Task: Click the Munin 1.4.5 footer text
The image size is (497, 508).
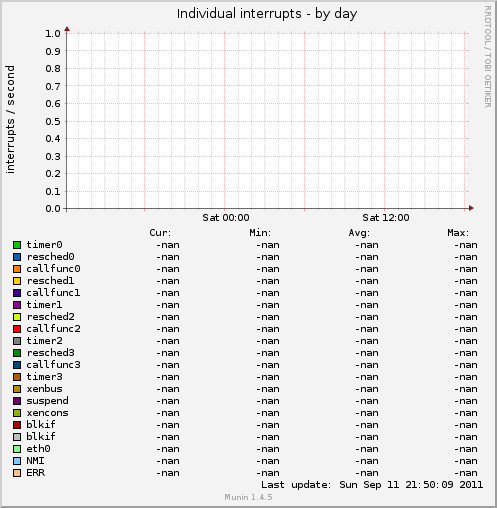Action: [x=248, y=497]
